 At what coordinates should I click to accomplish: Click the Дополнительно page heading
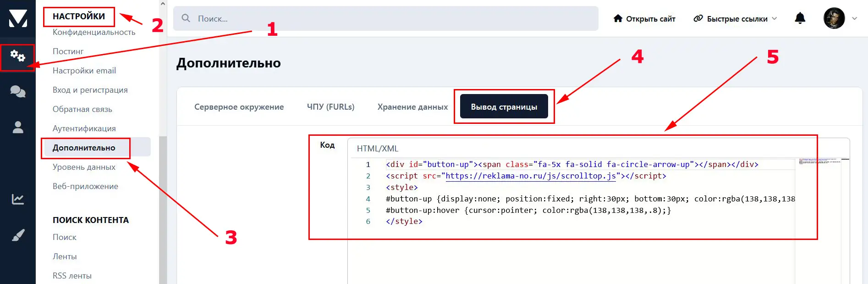pos(228,63)
